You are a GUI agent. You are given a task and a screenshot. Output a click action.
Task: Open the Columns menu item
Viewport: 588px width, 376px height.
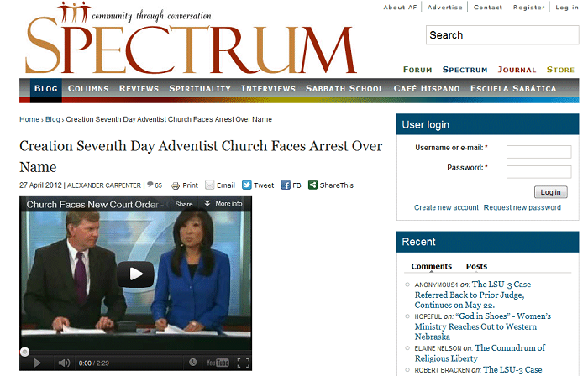tap(88, 89)
